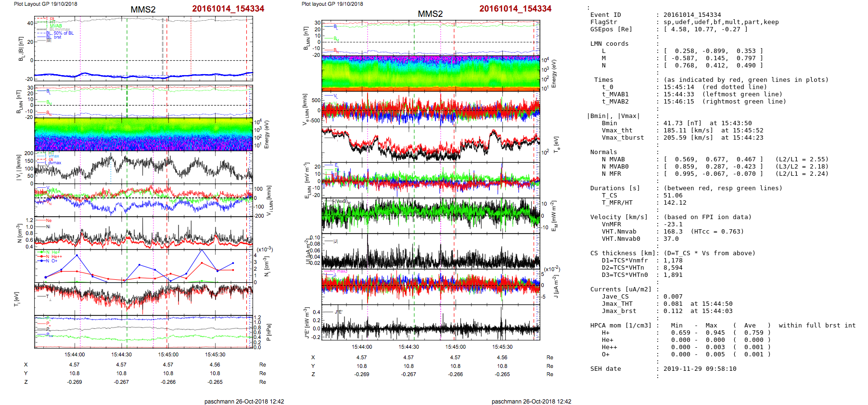The width and height of the screenshot is (868, 405).
Task: Click the ion energy spectrogram in the left plot
Action: [143, 134]
